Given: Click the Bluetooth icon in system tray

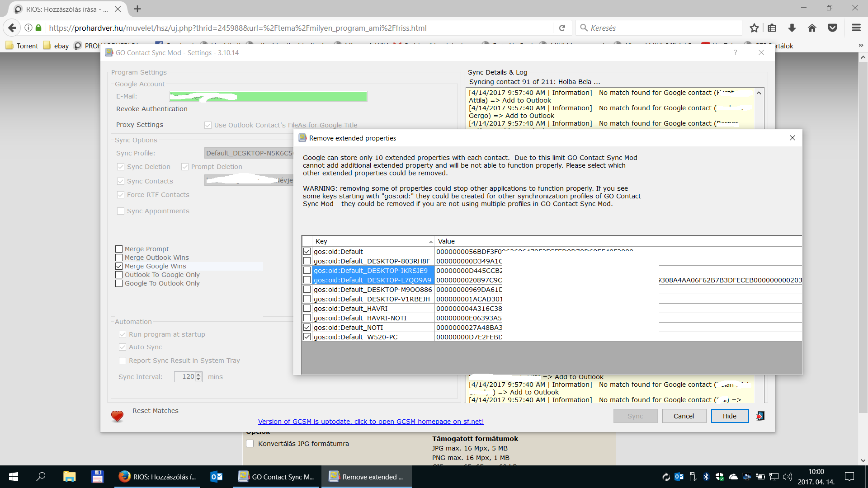Looking at the screenshot, I should click(x=706, y=477).
